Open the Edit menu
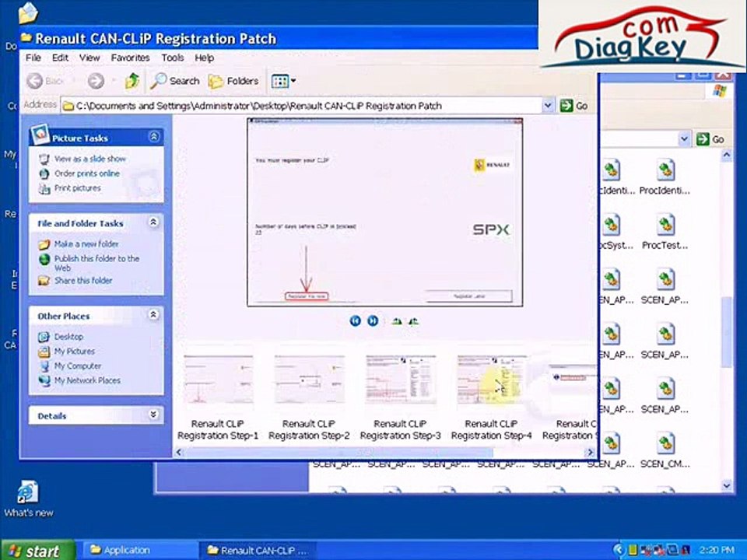The image size is (747, 560). [60, 58]
